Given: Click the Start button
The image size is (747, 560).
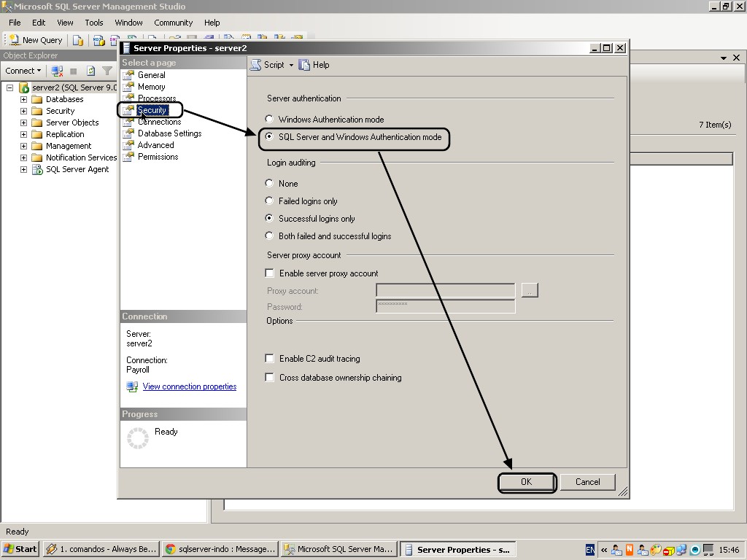Looking at the screenshot, I should 20,550.
